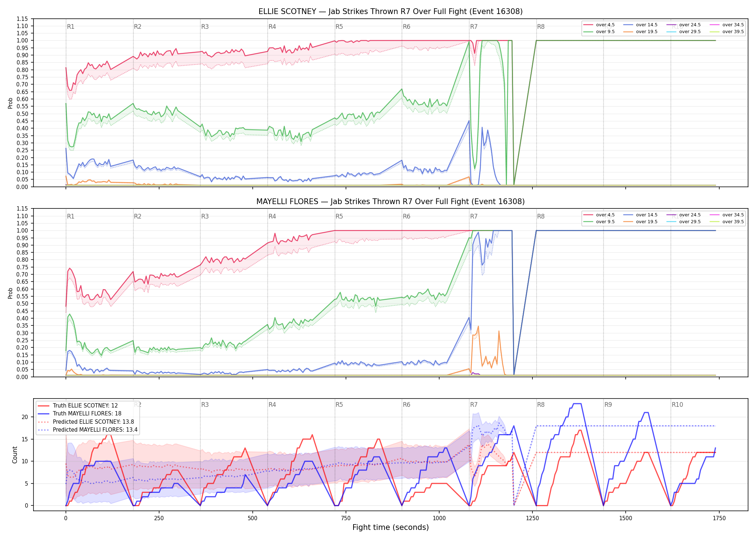
Task: Click the R8 round marker in Scotney chart
Action: click(541, 27)
